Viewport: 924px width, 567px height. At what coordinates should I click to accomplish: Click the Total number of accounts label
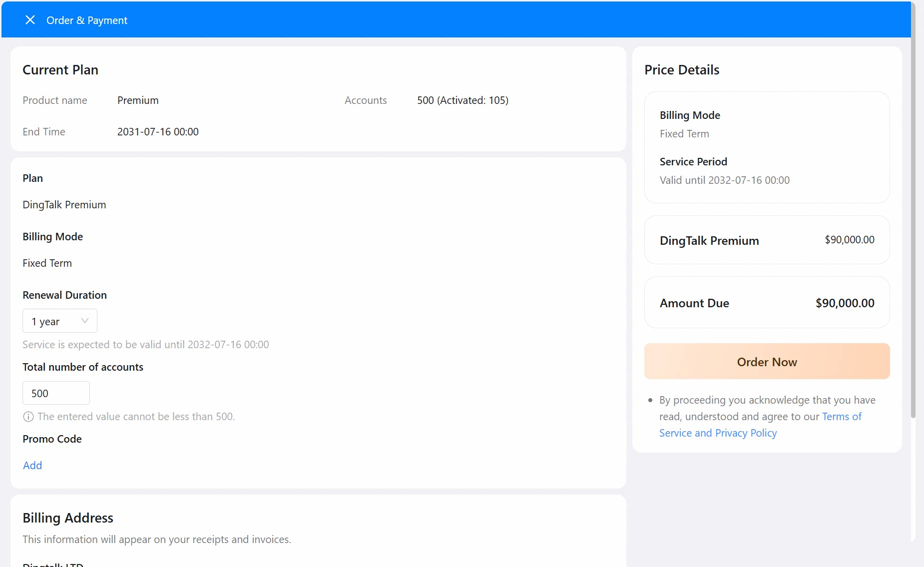tap(83, 367)
